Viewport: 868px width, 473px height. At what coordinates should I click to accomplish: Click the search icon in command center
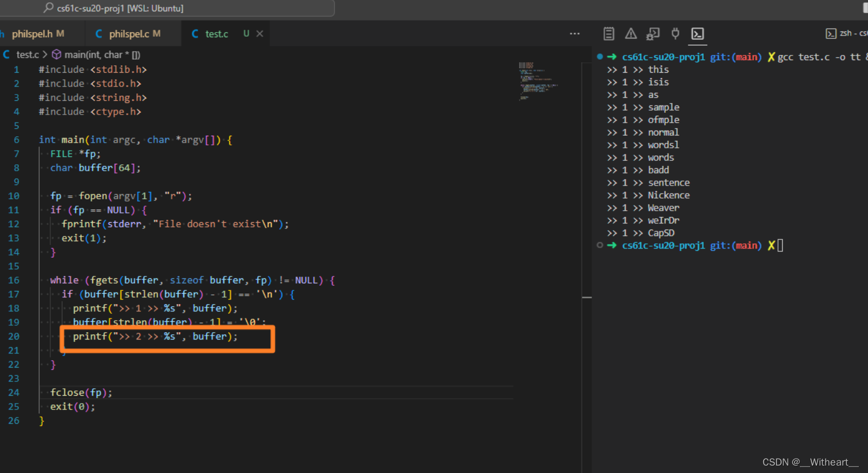pos(49,8)
